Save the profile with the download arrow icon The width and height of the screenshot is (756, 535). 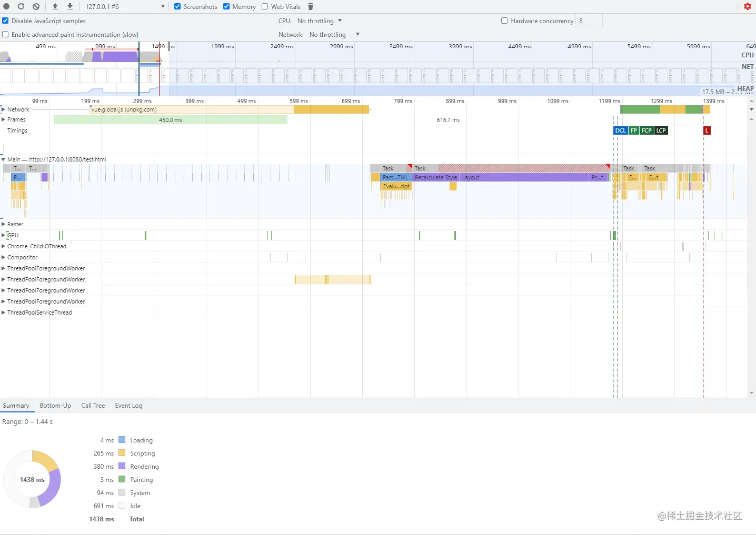[x=70, y=6]
